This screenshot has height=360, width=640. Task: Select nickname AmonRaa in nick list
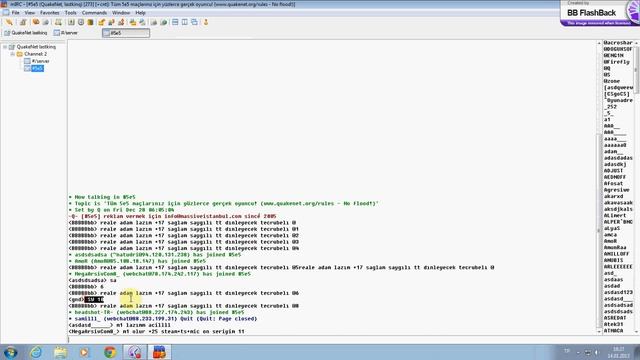(x=615, y=248)
